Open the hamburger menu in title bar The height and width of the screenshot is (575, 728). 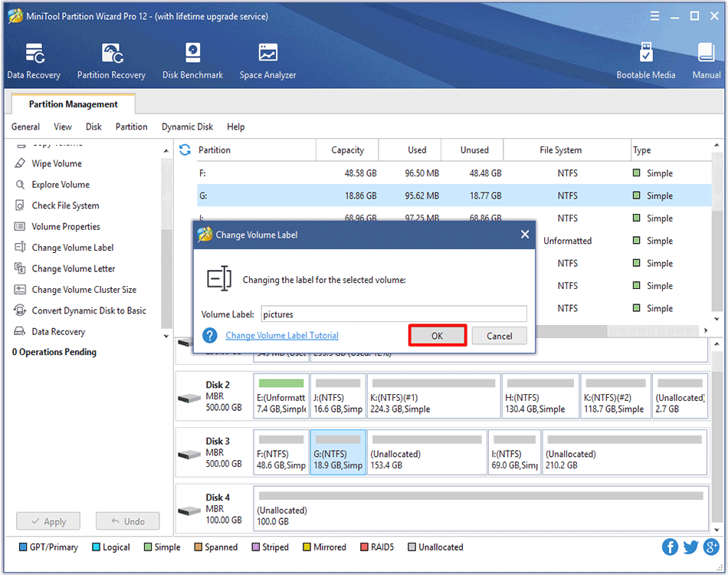point(654,16)
